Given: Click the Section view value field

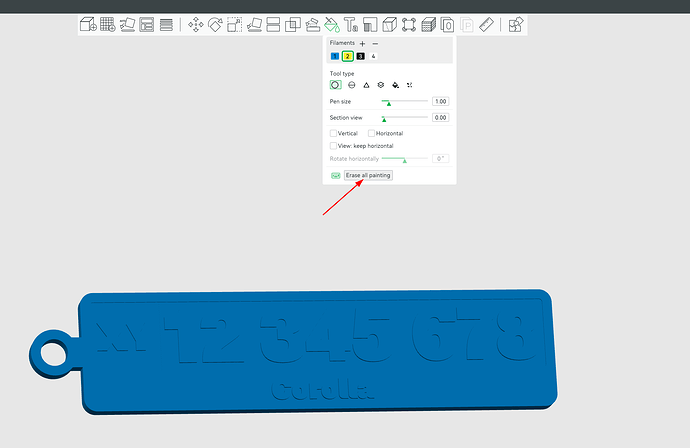Looking at the screenshot, I should tap(440, 118).
